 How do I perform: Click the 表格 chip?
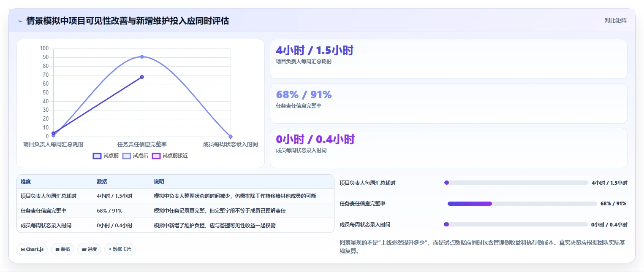pyautogui.click(x=62, y=249)
